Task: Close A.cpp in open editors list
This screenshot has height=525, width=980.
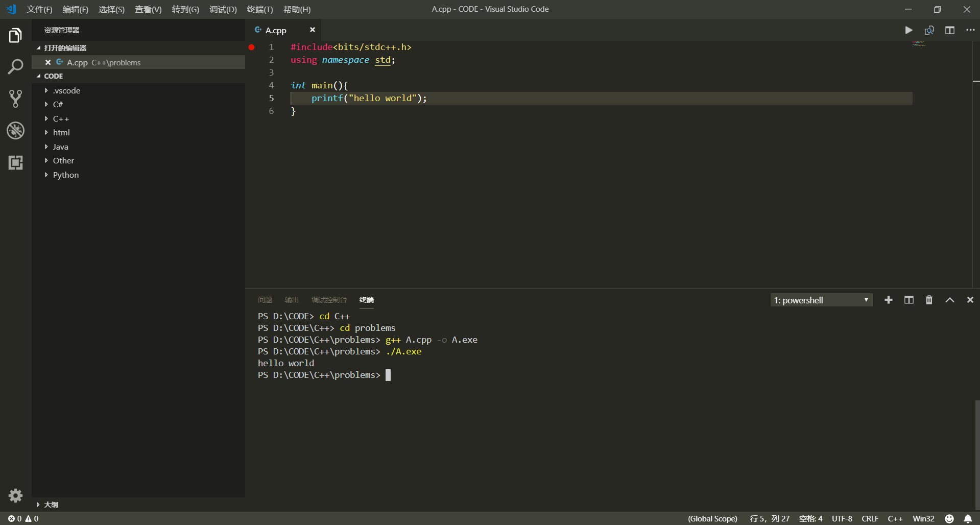Action: coord(47,62)
